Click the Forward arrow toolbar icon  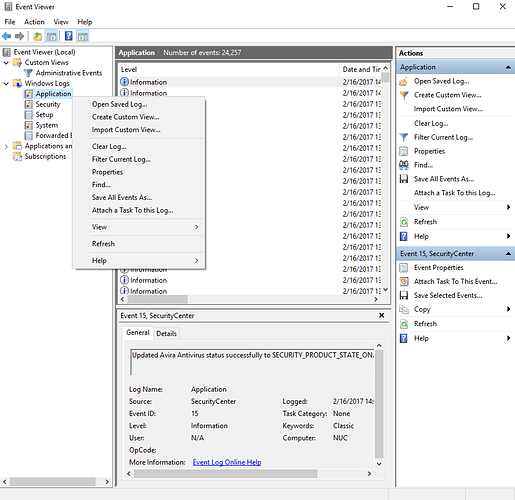[x=20, y=36]
